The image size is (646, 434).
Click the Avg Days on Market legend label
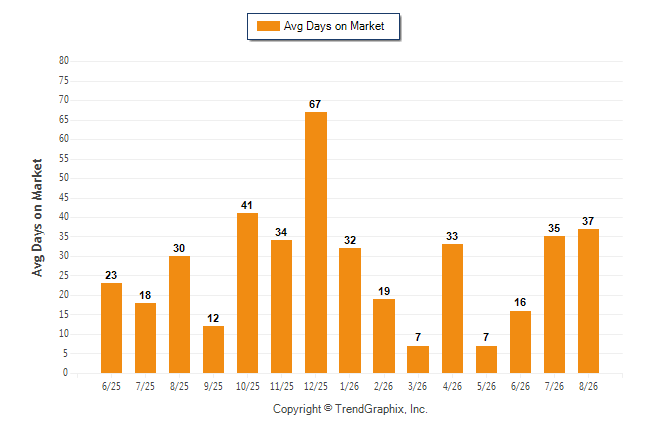click(x=334, y=26)
